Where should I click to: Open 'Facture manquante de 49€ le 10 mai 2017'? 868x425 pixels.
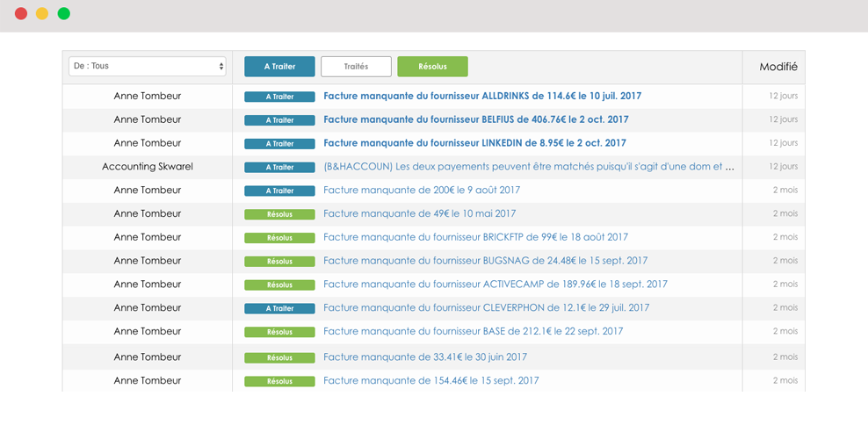click(x=420, y=213)
